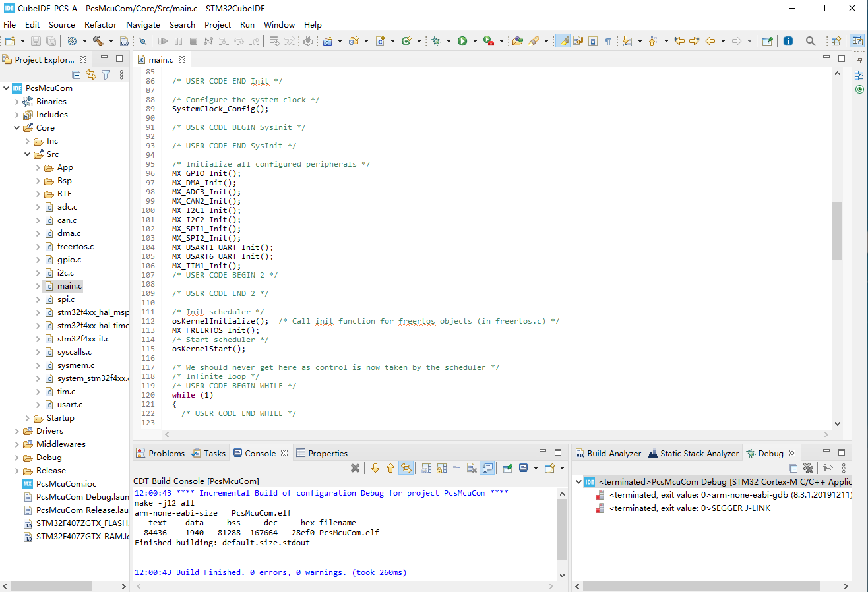Click the New file toolbar icon
The height and width of the screenshot is (592, 868).
point(10,41)
